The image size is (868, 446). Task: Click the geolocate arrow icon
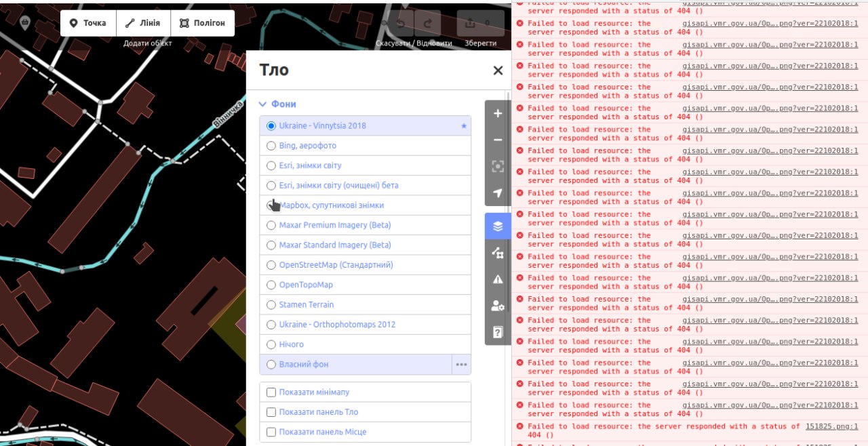498,193
